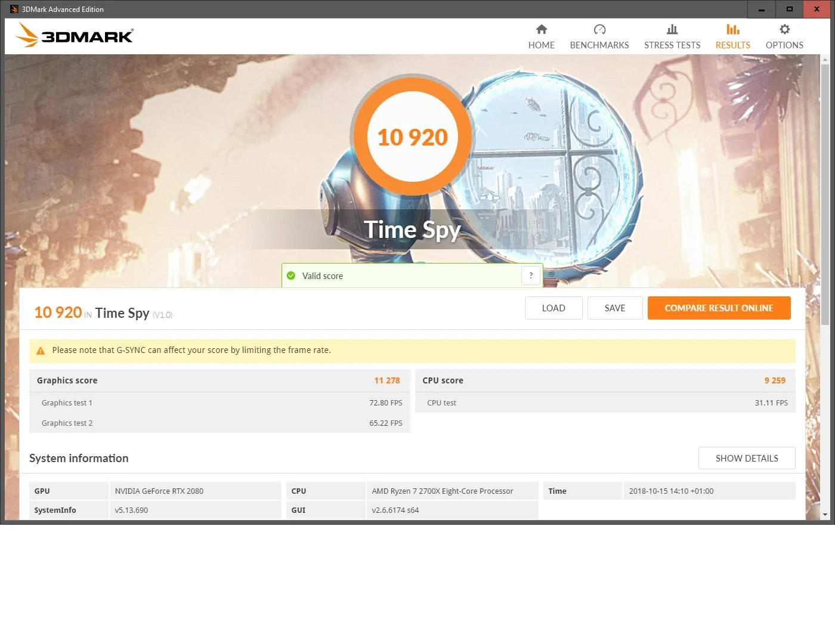Viewport: 835px width, 644px height.
Task: Click the 72.80 FPS value
Action: (x=386, y=403)
